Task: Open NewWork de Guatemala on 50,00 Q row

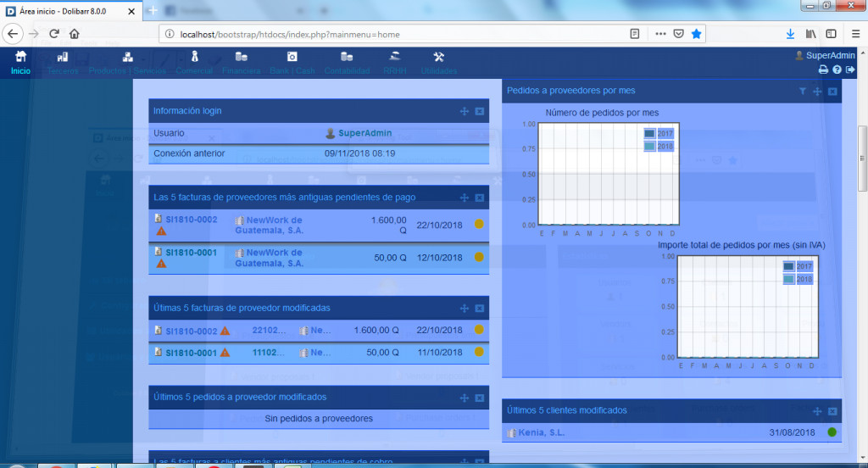Action: (x=269, y=258)
